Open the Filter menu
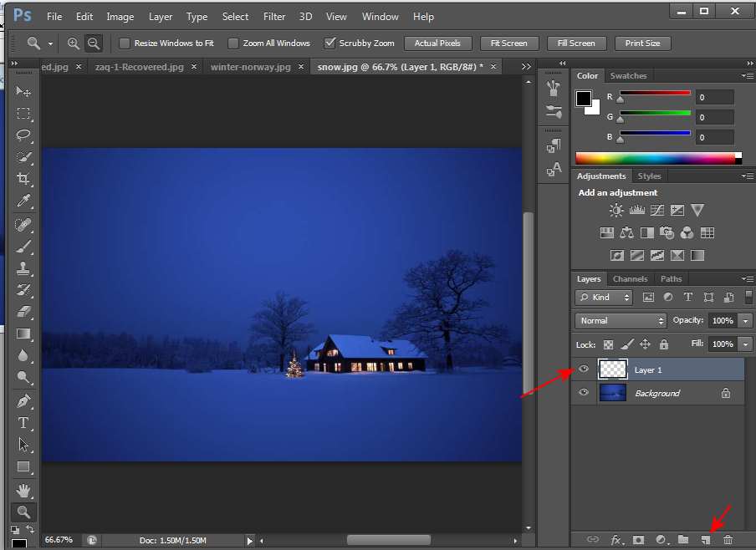The width and height of the screenshot is (756, 550). pyautogui.click(x=274, y=17)
